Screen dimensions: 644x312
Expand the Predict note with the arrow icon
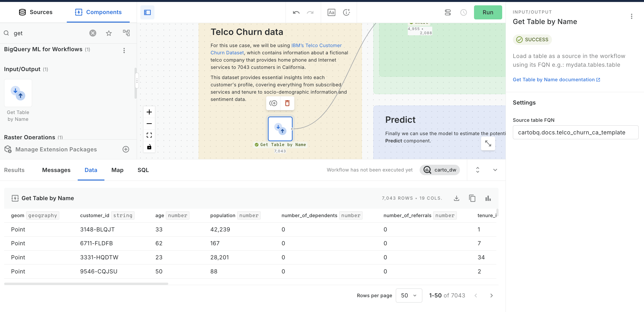(x=488, y=143)
